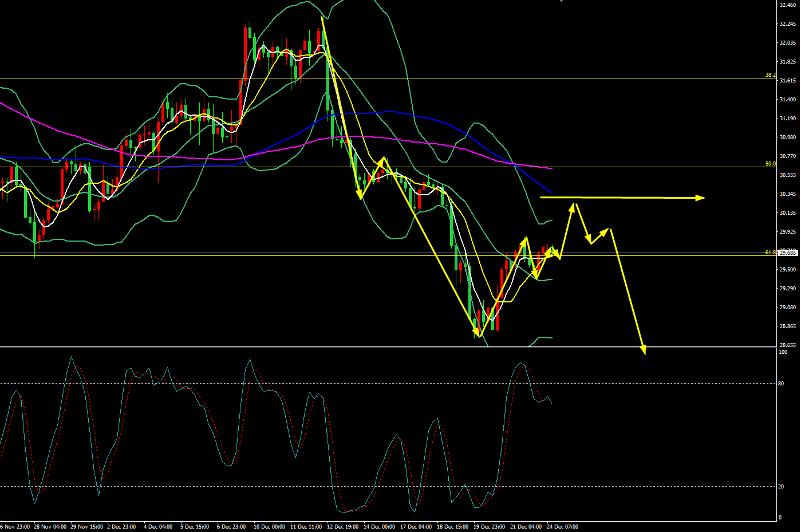Click the 38.2 Fibonacci level label
The height and width of the screenshot is (532, 801).
pyautogui.click(x=770, y=75)
